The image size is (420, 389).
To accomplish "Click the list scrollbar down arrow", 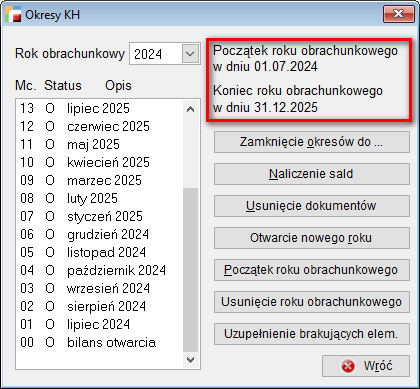I will pos(190,360).
